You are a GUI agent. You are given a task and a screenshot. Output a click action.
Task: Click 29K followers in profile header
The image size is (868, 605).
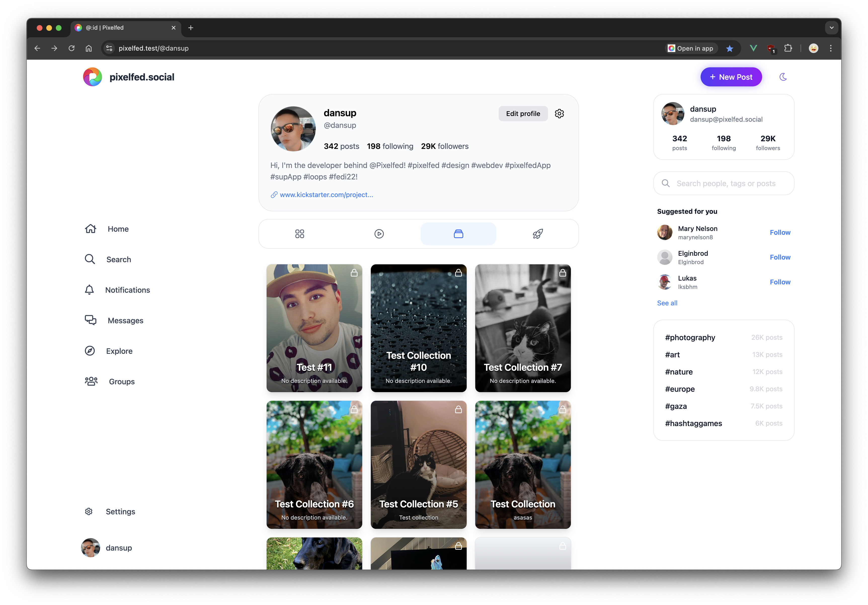point(445,146)
